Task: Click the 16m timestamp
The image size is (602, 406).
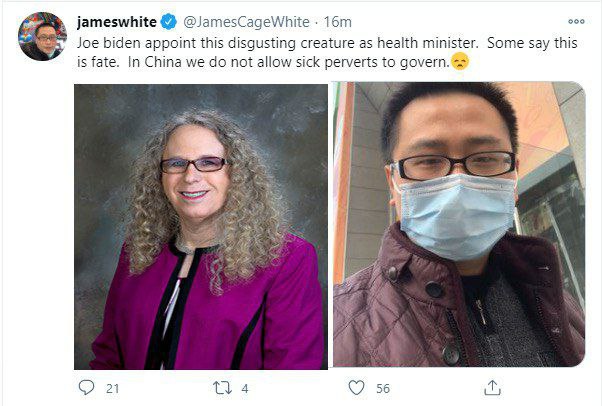Action: pos(337,22)
